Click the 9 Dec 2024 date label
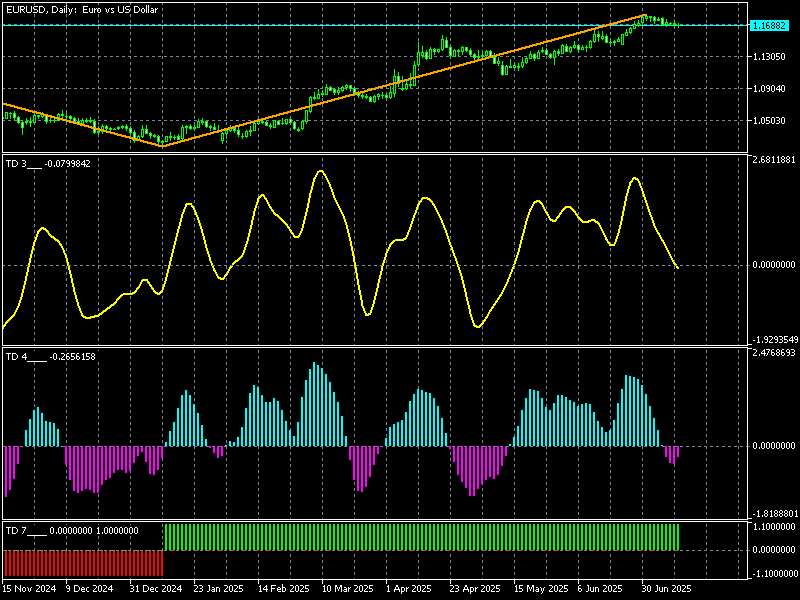800x600 pixels. [x=89, y=588]
